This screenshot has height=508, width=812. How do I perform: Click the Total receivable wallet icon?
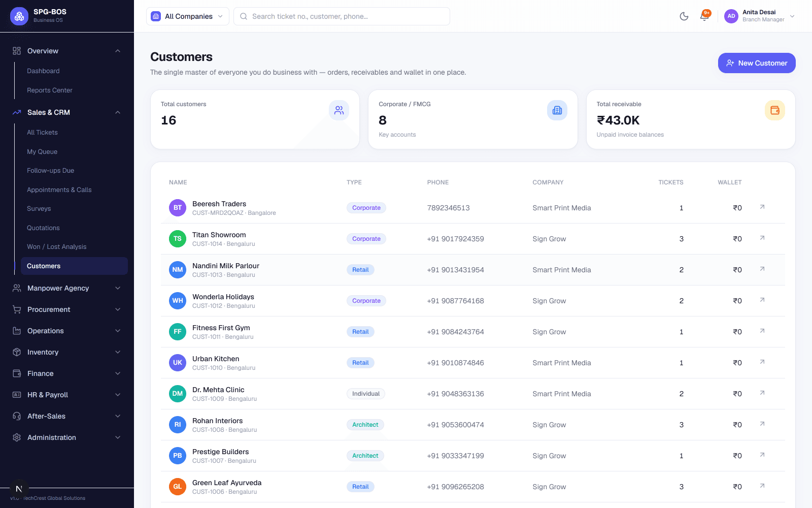(x=775, y=110)
